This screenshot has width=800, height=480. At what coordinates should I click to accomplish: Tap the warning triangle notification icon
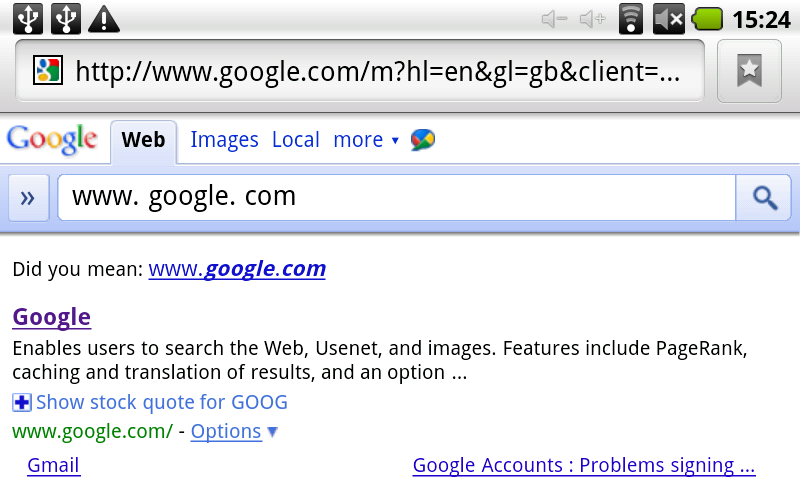(x=104, y=20)
